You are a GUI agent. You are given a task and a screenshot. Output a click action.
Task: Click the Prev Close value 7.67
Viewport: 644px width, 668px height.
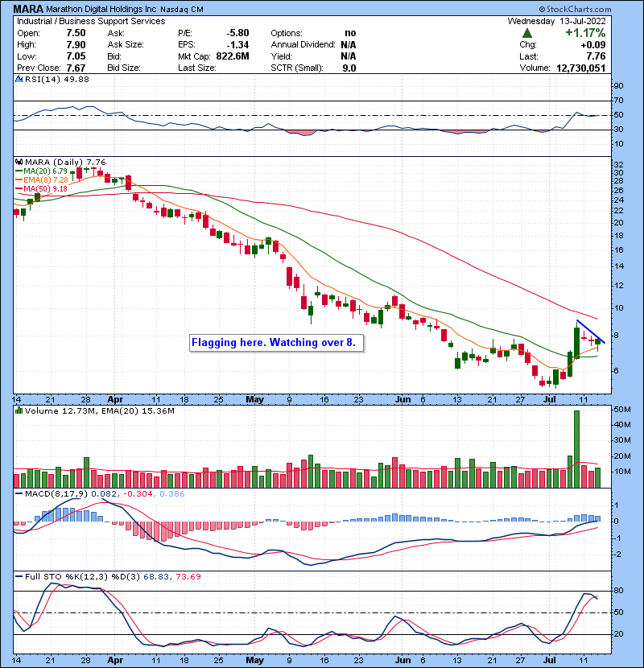click(76, 68)
